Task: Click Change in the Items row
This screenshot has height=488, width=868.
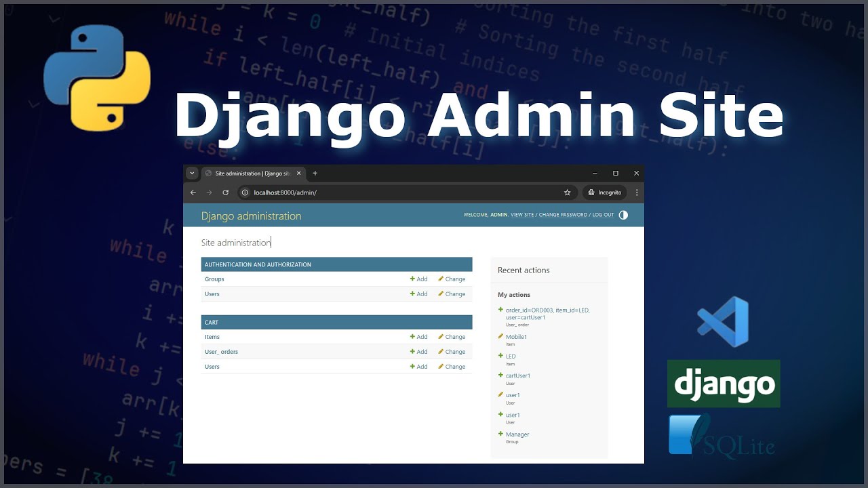Action: [x=452, y=337]
